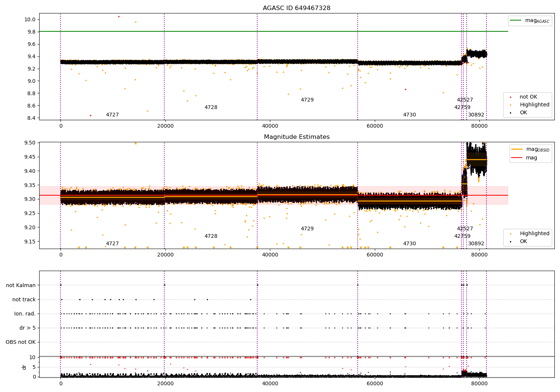Viewport: 560px width, 392px height.
Task: Click obsid label 4729 in top plot
Action: [x=307, y=100]
